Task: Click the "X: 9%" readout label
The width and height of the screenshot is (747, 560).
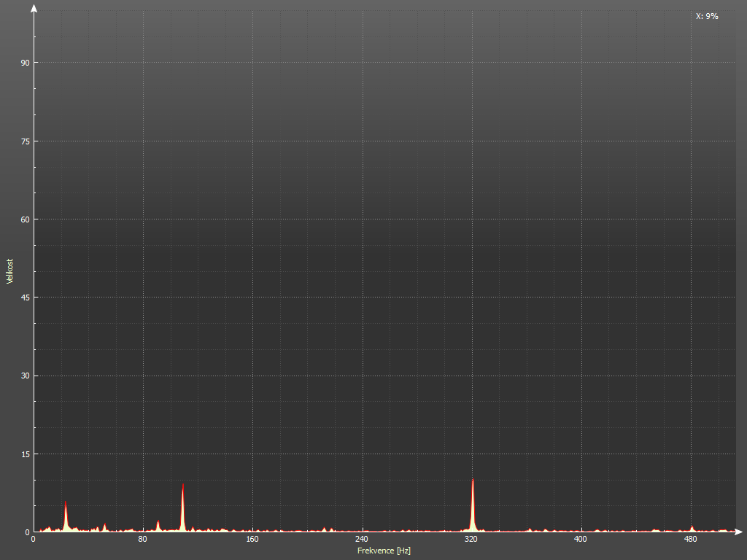Action: [707, 16]
